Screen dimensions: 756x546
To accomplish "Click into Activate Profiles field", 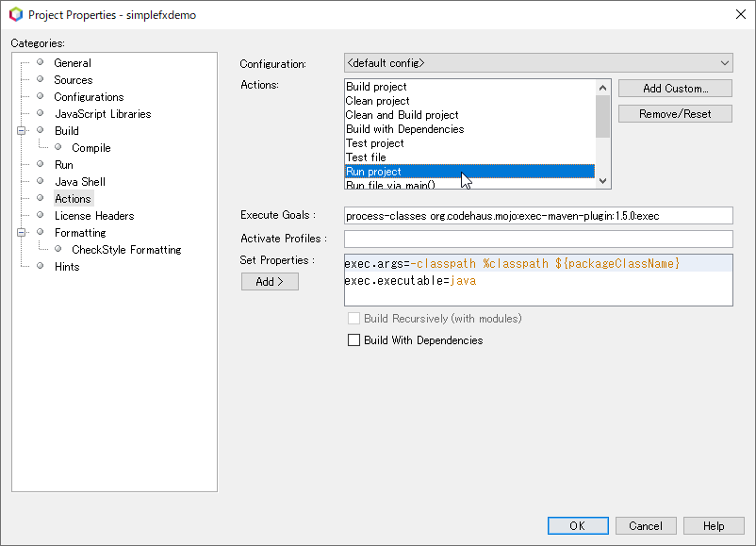I will (x=538, y=239).
